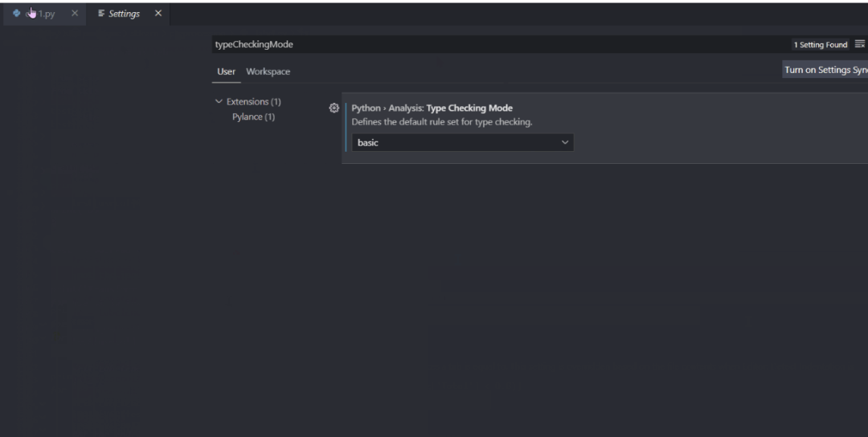Open the gear menu for Type Checking Mode

(334, 108)
